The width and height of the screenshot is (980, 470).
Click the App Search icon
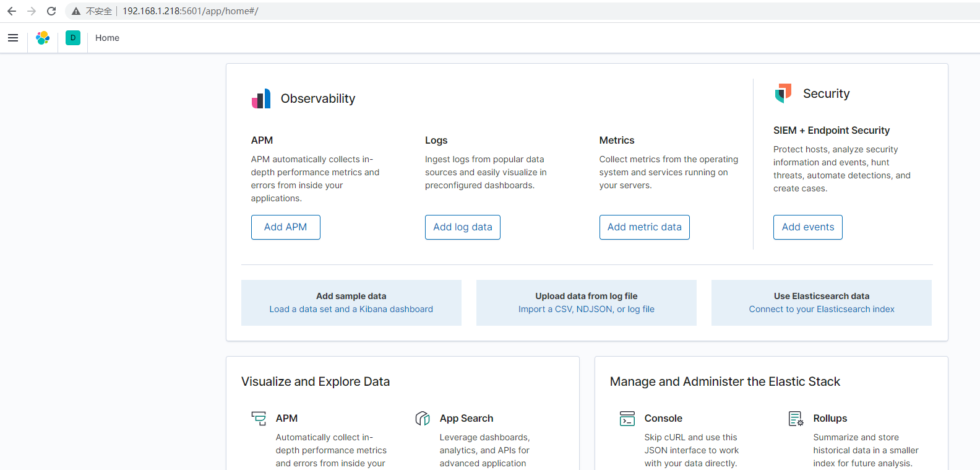[423, 419]
